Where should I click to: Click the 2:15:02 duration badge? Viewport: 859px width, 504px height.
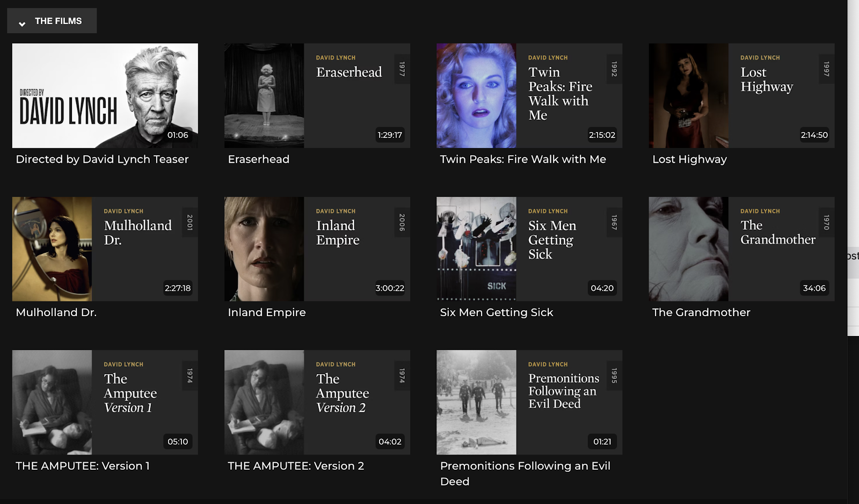(602, 135)
